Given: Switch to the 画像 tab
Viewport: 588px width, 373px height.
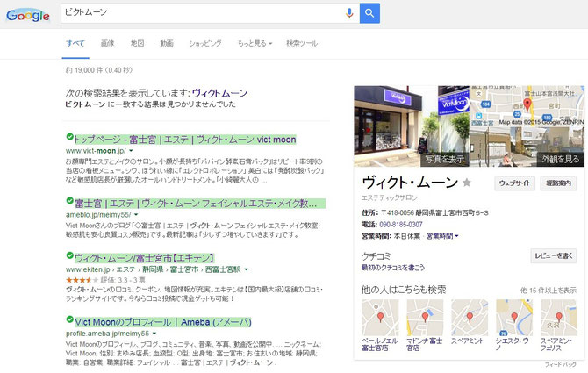Looking at the screenshot, I should pos(108,43).
